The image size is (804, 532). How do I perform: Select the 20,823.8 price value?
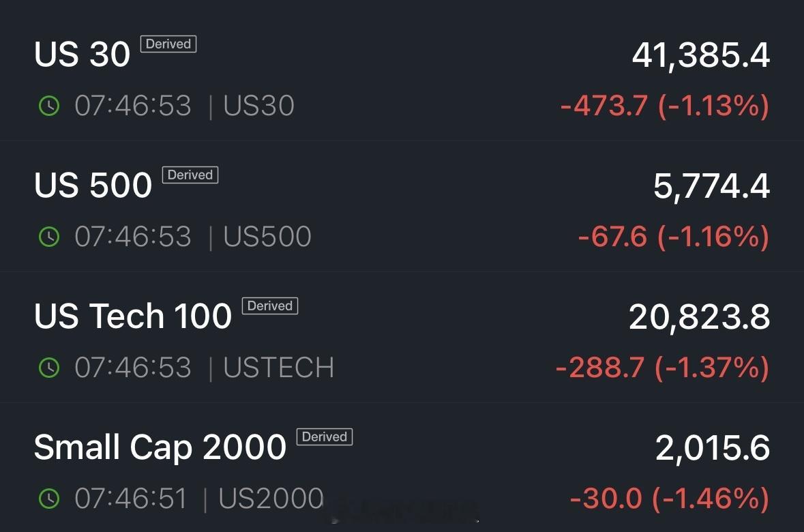[x=700, y=317]
